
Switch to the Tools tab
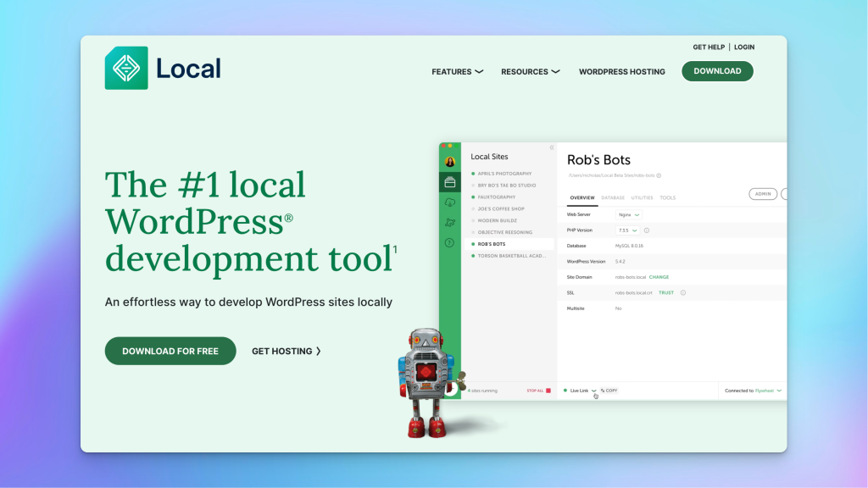668,197
